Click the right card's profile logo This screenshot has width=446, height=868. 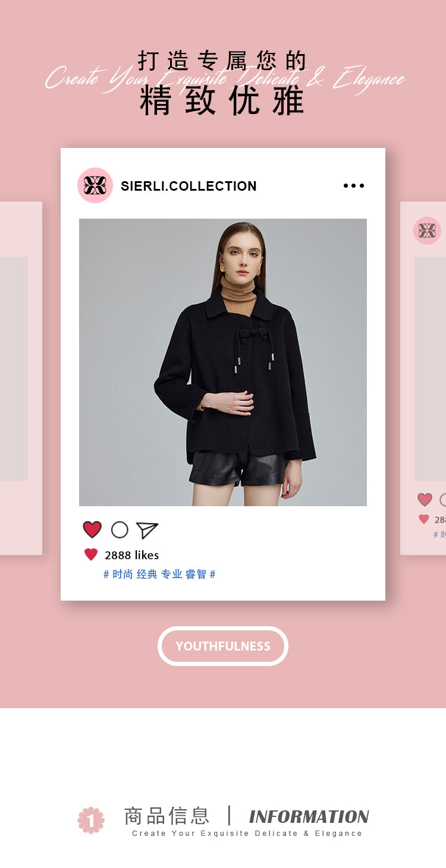click(427, 231)
